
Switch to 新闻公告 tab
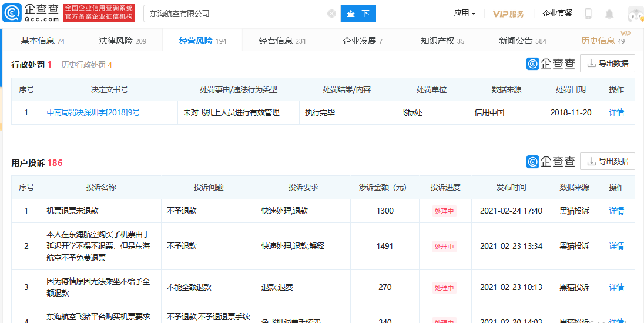522,41
